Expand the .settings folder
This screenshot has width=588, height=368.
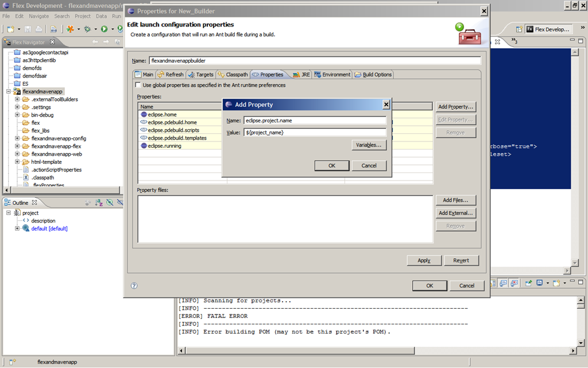[17, 107]
